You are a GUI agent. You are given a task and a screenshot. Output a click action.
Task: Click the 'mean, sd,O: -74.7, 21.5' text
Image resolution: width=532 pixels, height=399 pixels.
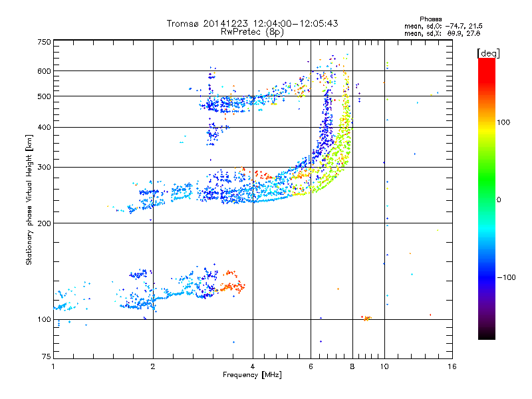tap(443, 26)
